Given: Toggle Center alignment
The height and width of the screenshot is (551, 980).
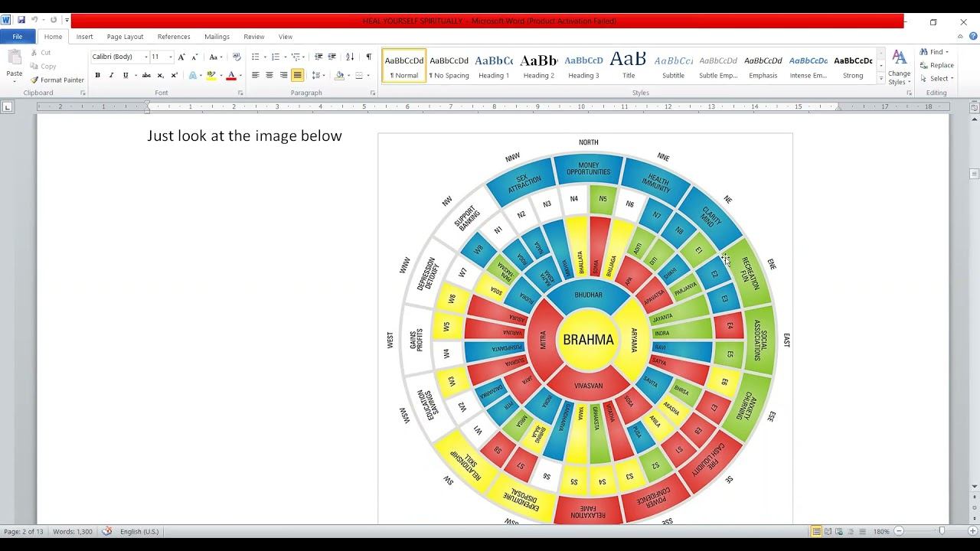Looking at the screenshot, I should pyautogui.click(x=269, y=75).
